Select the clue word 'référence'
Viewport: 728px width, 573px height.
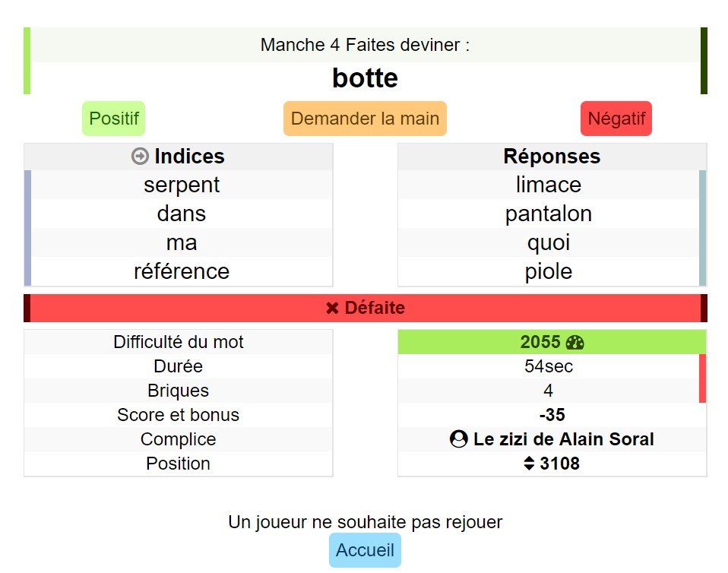(x=182, y=271)
